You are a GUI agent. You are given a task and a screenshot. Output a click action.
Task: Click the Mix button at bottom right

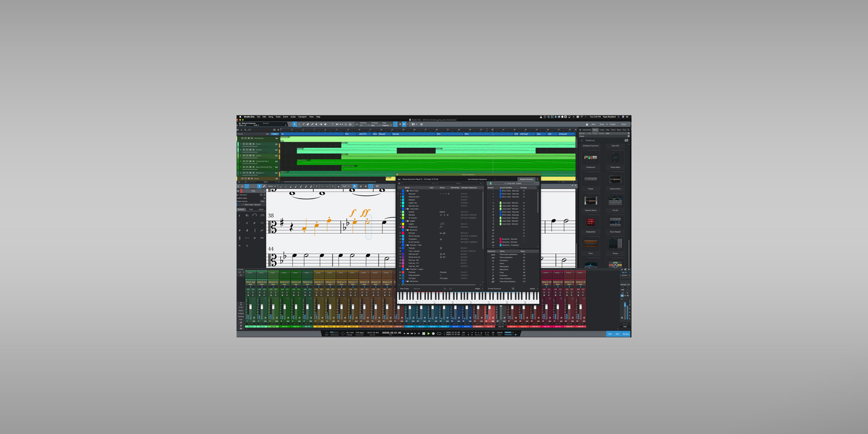tap(617, 334)
